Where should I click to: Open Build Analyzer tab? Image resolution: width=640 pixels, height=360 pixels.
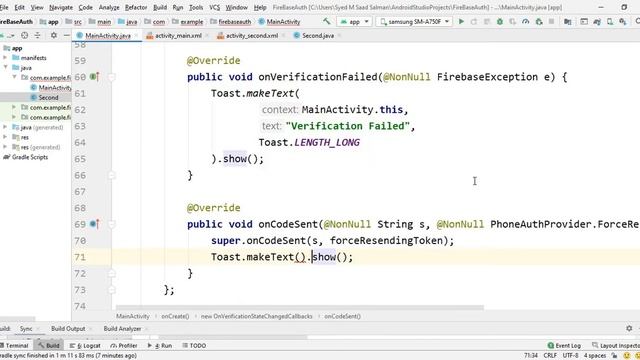coord(122,329)
